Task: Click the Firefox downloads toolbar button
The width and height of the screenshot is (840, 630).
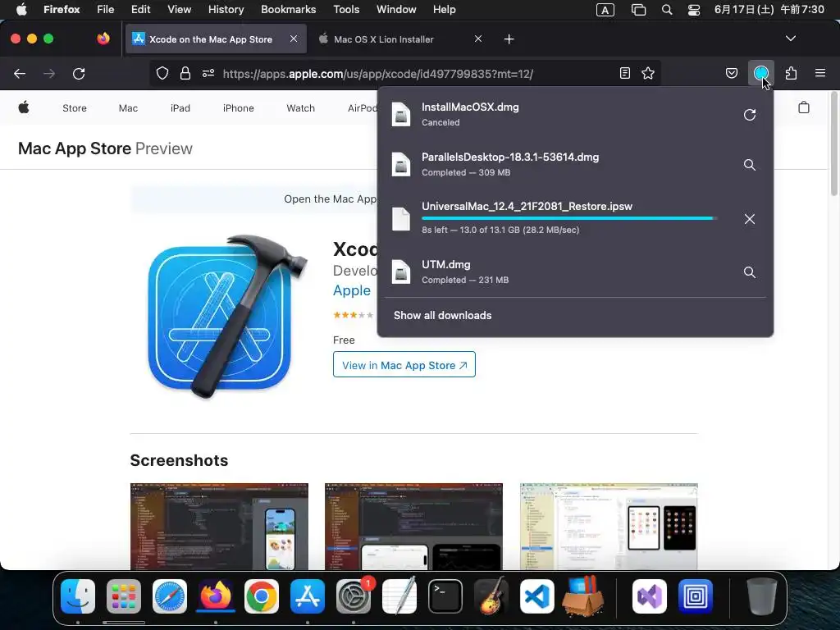Action: [x=760, y=73]
